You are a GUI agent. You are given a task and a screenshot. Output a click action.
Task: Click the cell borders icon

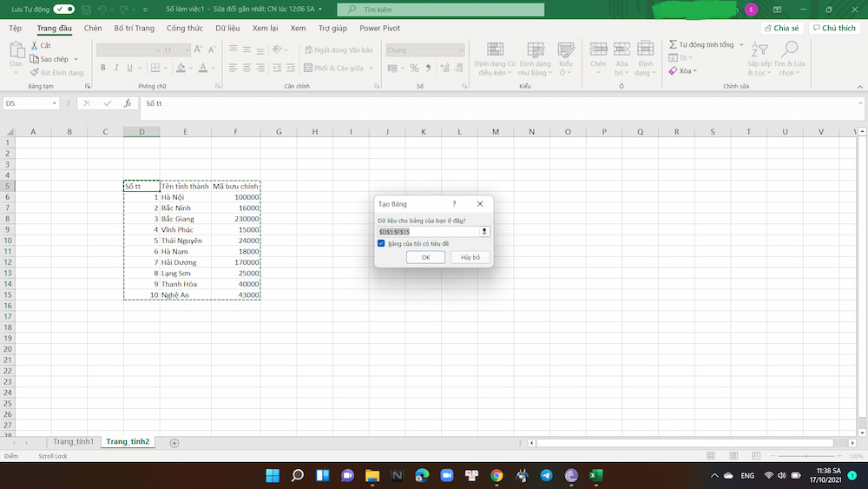pyautogui.click(x=155, y=68)
